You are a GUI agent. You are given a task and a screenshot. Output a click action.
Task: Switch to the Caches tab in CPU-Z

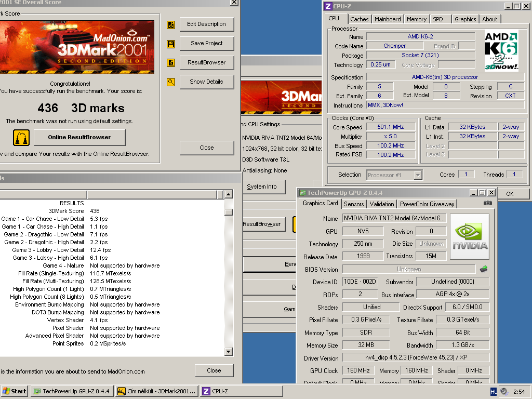point(360,19)
